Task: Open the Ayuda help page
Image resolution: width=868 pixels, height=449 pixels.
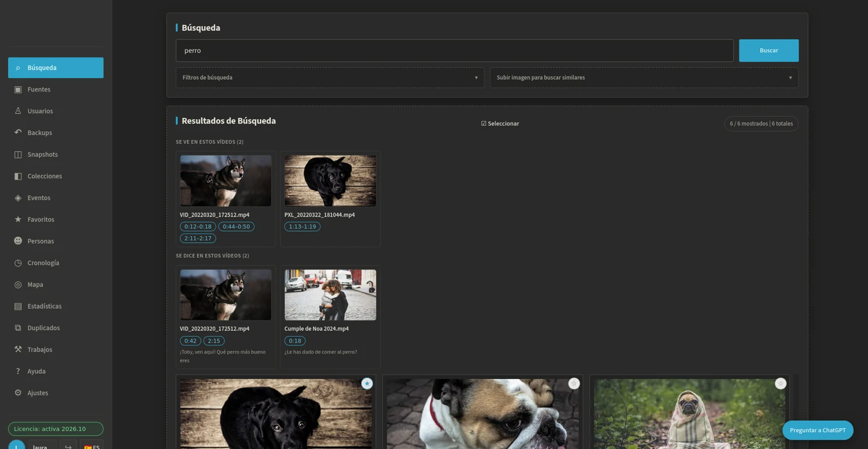Action: pos(55,371)
